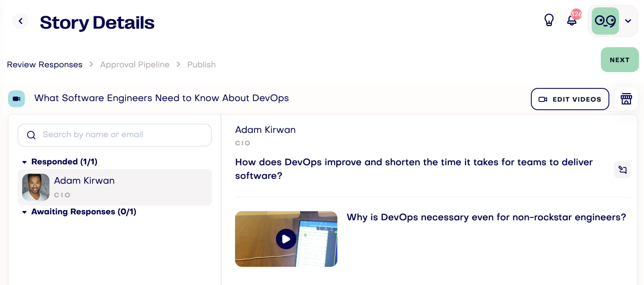Open the storefront icon button
Image resolution: width=644 pixels, height=285 pixels.
(626, 99)
